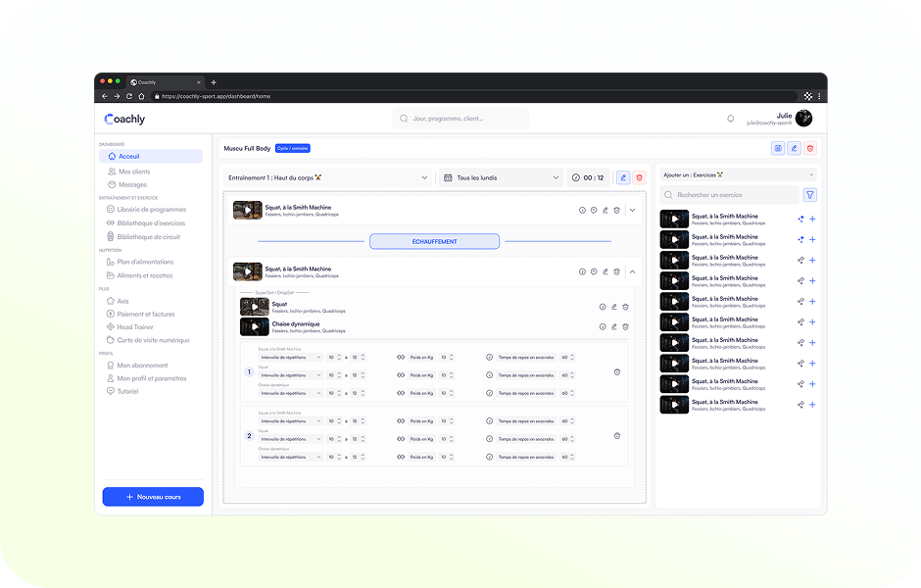Click the blue edit icon beside timer
This screenshot has width=921, height=588.
click(623, 177)
